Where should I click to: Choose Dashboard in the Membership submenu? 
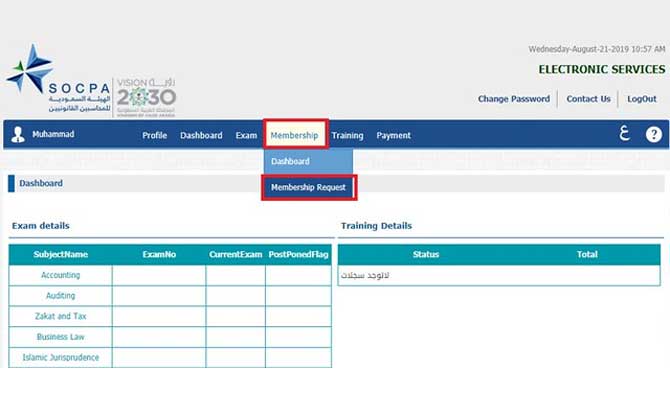pos(290,161)
